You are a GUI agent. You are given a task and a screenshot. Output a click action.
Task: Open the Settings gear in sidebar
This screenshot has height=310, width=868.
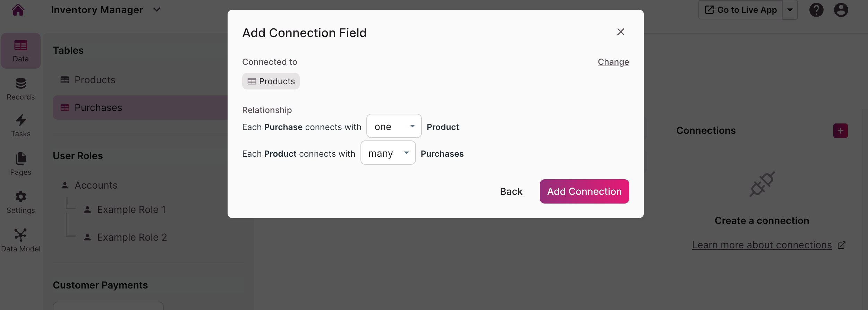pos(21,202)
